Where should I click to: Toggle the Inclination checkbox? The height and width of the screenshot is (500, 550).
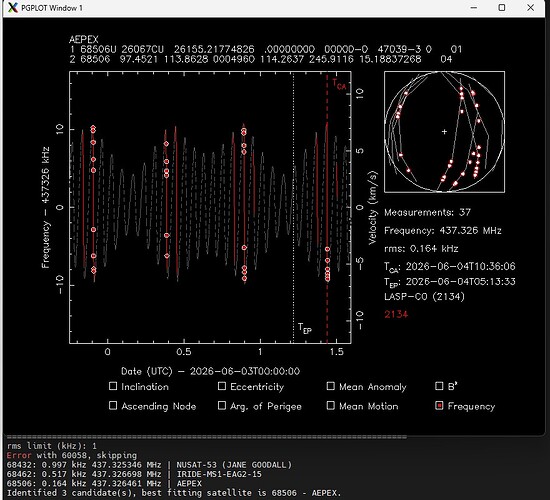click(x=113, y=386)
